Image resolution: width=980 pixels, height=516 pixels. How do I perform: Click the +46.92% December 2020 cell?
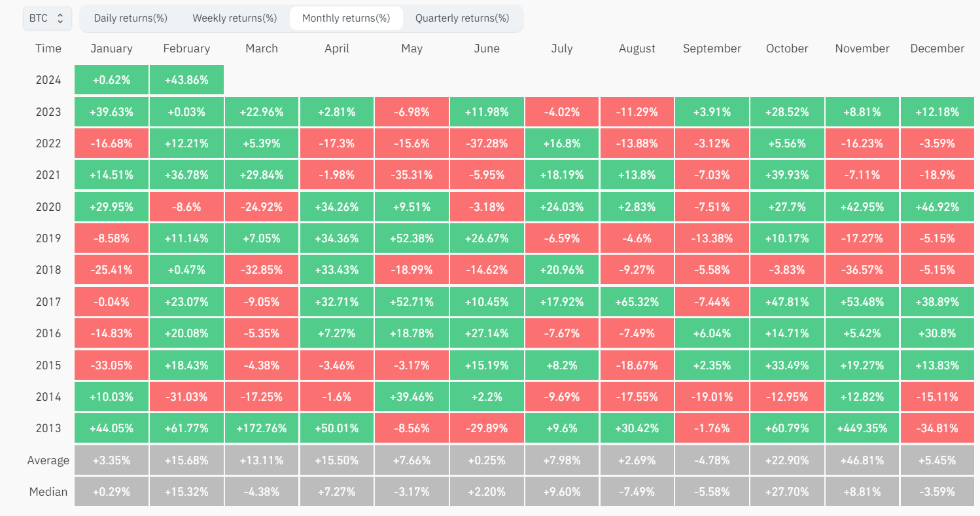point(937,206)
